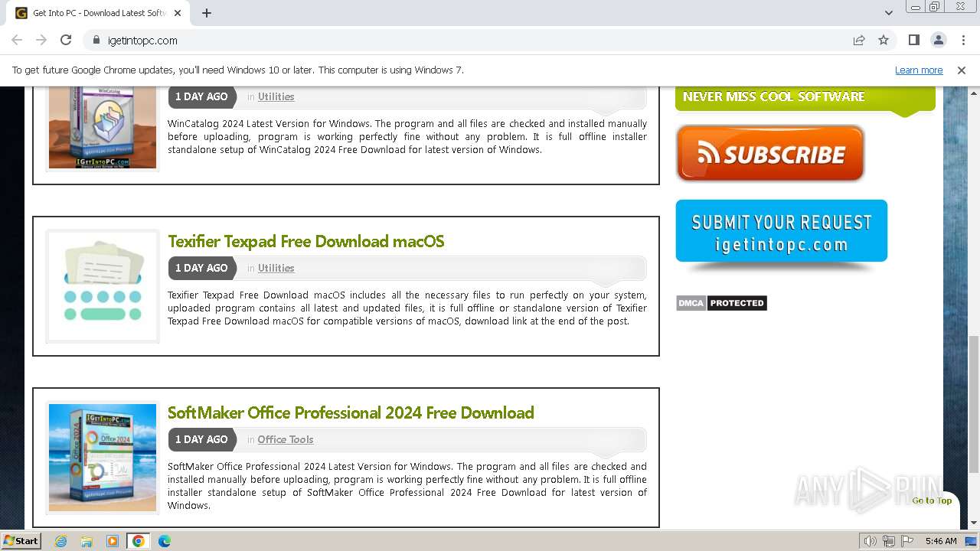980x551 pixels.
Task: Click the browser back arrow
Action: tap(17, 40)
